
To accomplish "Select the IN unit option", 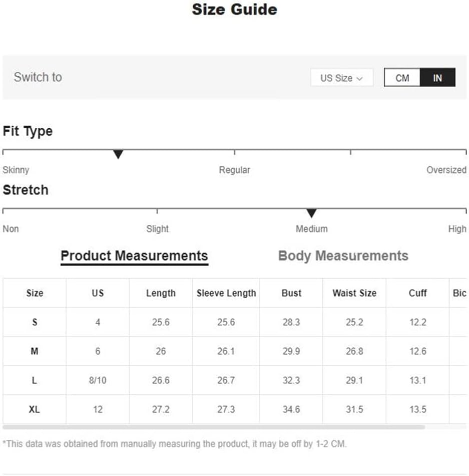I will 437,78.
